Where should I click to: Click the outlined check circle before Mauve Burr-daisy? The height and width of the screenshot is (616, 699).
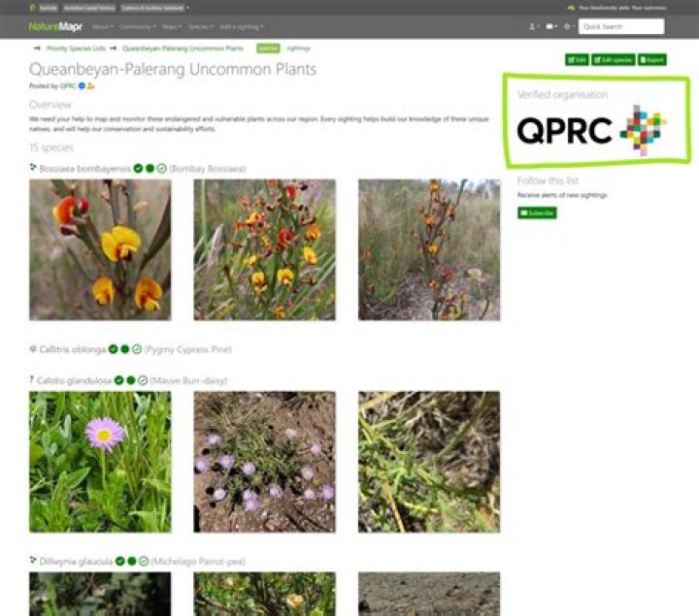143,380
